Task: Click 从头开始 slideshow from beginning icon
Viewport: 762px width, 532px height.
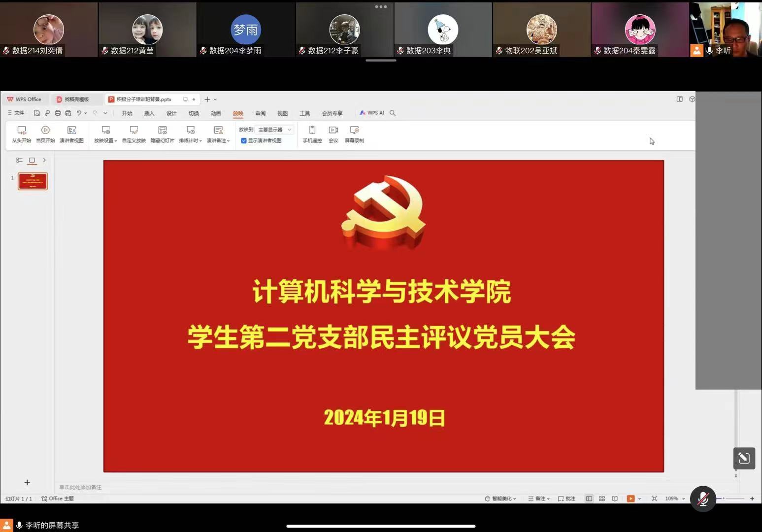Action: click(x=22, y=133)
